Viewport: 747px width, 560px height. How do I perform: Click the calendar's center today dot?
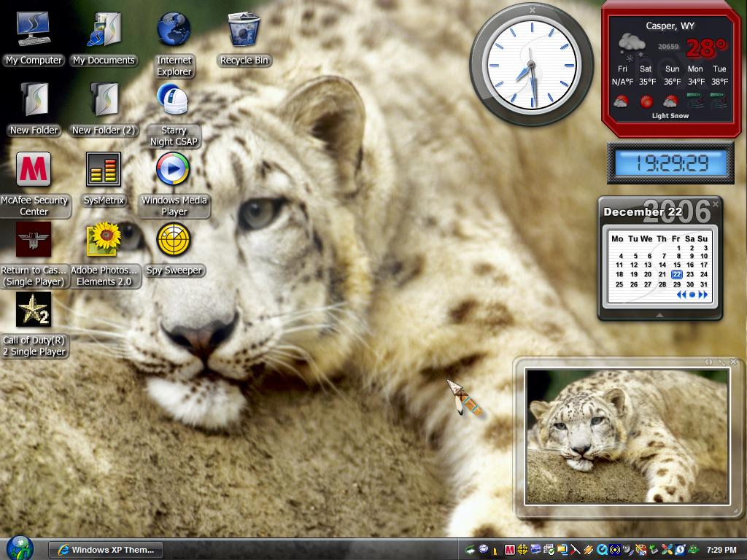pos(692,295)
